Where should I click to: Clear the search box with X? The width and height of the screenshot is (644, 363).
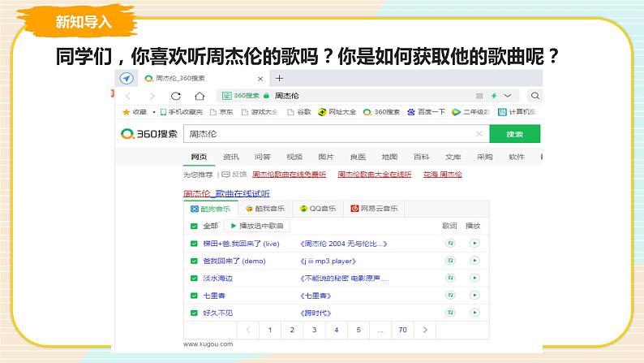(479, 134)
